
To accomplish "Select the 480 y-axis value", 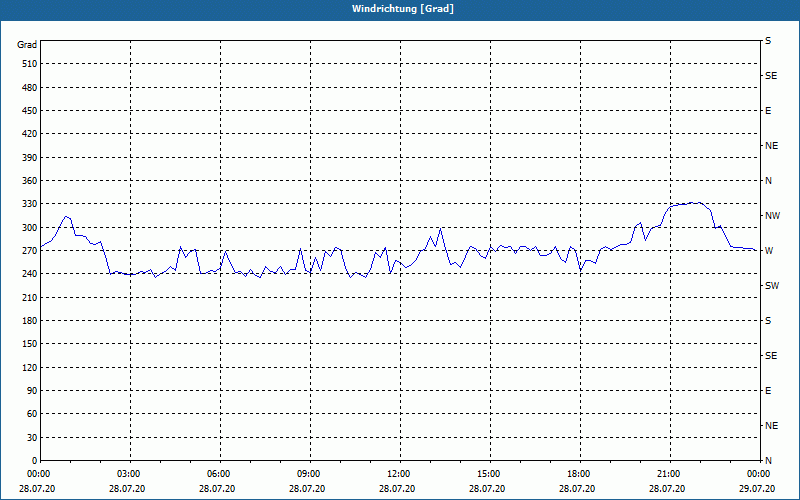I will coord(30,88).
